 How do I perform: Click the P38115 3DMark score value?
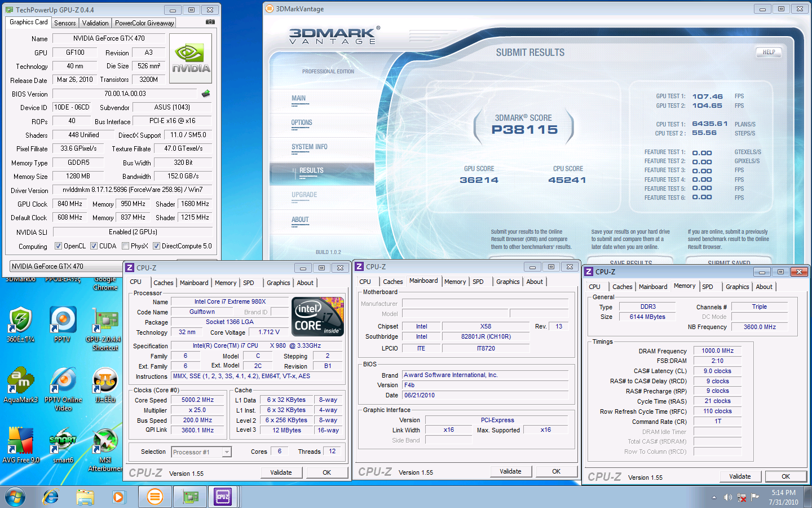524,130
